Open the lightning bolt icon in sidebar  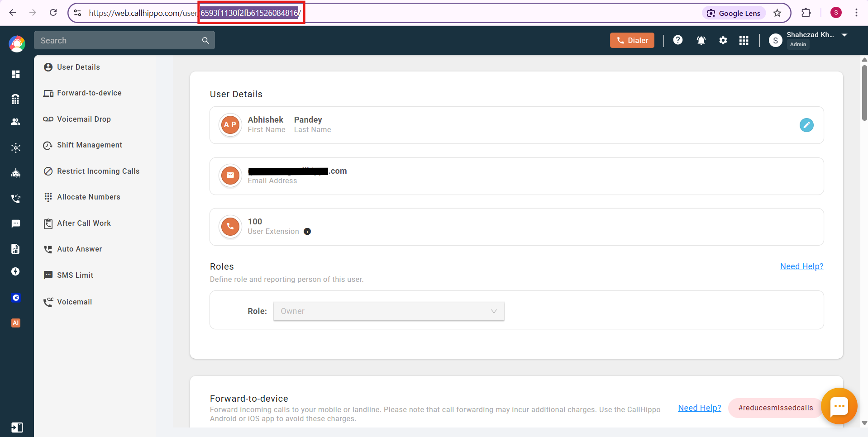click(16, 271)
